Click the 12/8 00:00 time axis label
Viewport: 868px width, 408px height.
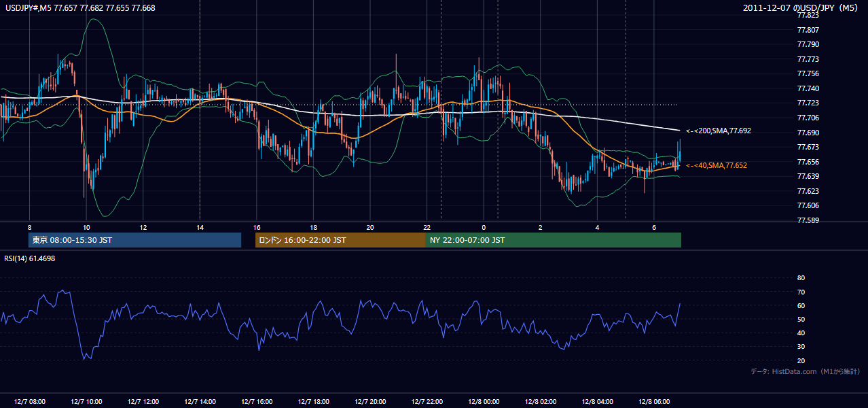click(484, 401)
